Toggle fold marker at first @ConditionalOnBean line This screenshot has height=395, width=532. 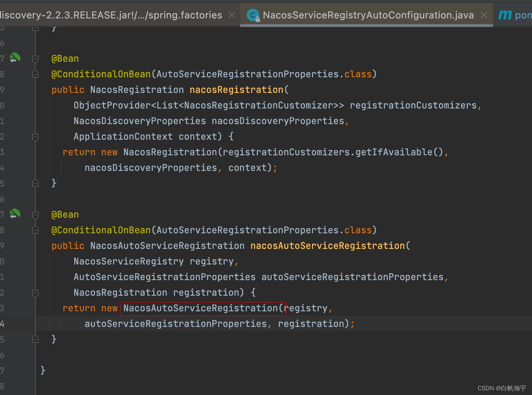point(35,74)
